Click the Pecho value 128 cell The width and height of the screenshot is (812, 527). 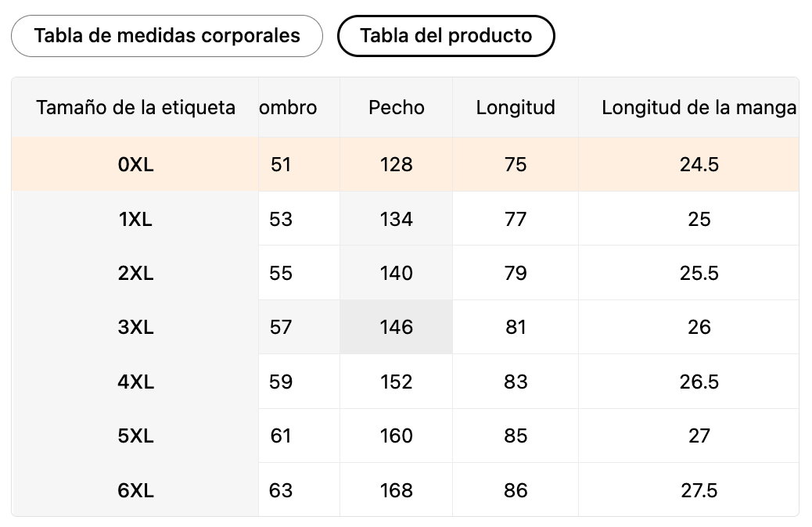click(397, 165)
